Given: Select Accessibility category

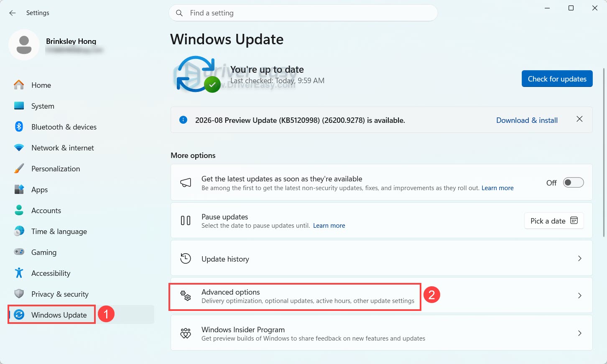Looking at the screenshot, I should (x=81, y=273).
